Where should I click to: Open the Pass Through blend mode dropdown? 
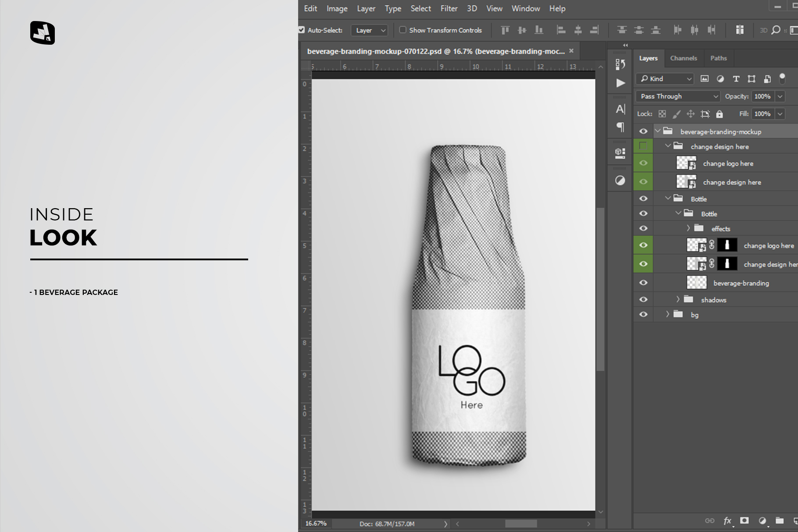677,96
